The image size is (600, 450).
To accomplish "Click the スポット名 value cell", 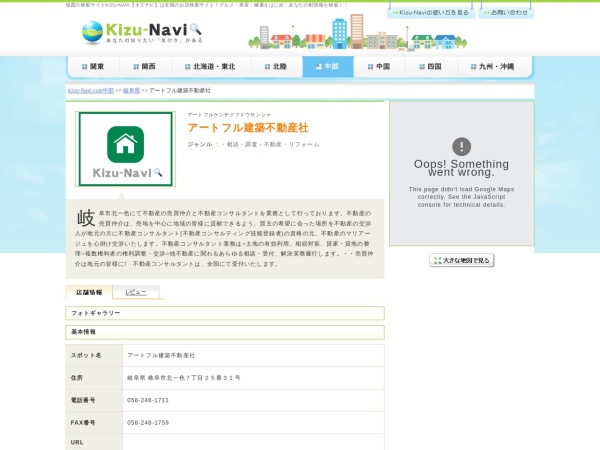I will click(253, 355).
